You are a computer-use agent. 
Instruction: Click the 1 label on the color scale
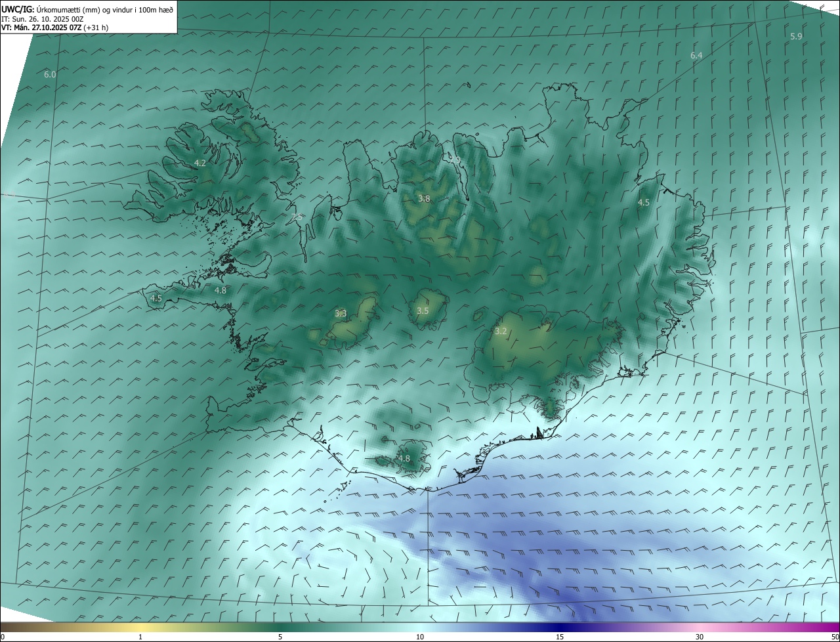(x=140, y=637)
